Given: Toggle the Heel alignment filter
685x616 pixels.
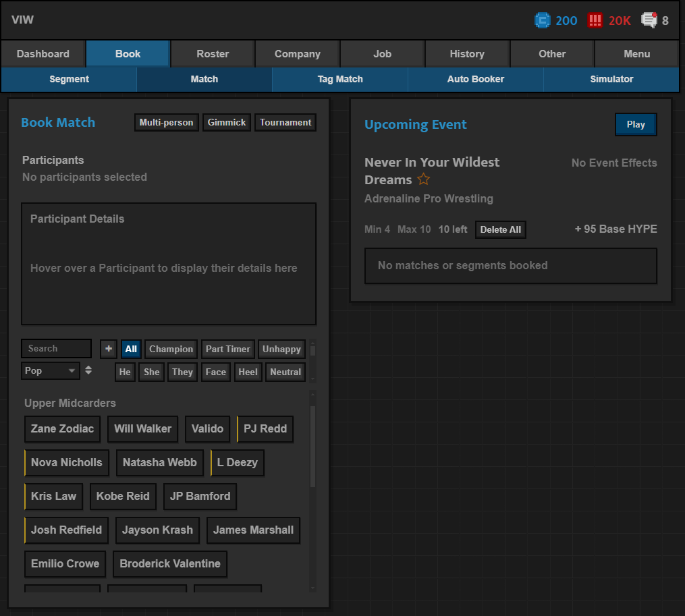Looking at the screenshot, I should point(248,372).
